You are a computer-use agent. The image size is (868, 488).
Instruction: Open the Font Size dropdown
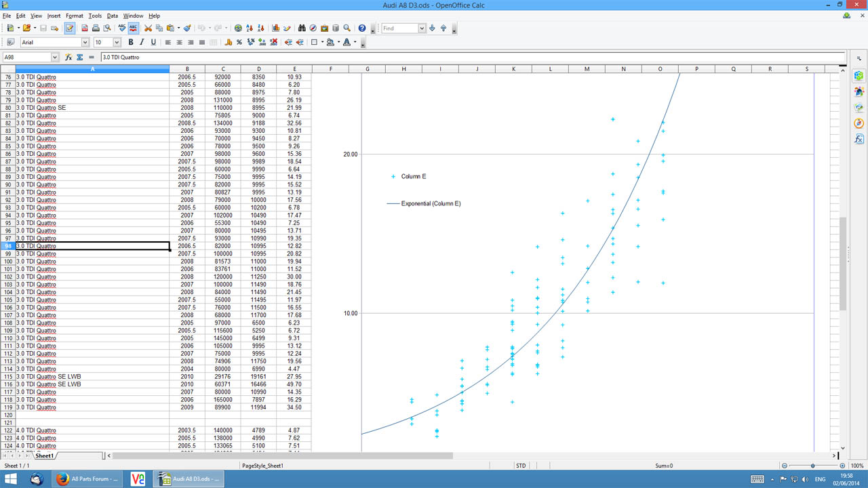117,42
